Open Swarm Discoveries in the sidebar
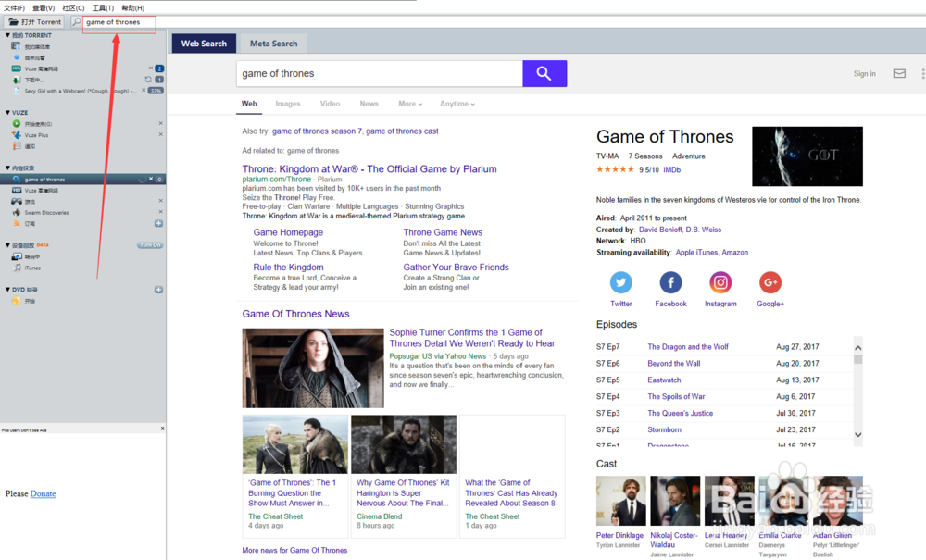The width and height of the screenshot is (926, 560). [40, 213]
